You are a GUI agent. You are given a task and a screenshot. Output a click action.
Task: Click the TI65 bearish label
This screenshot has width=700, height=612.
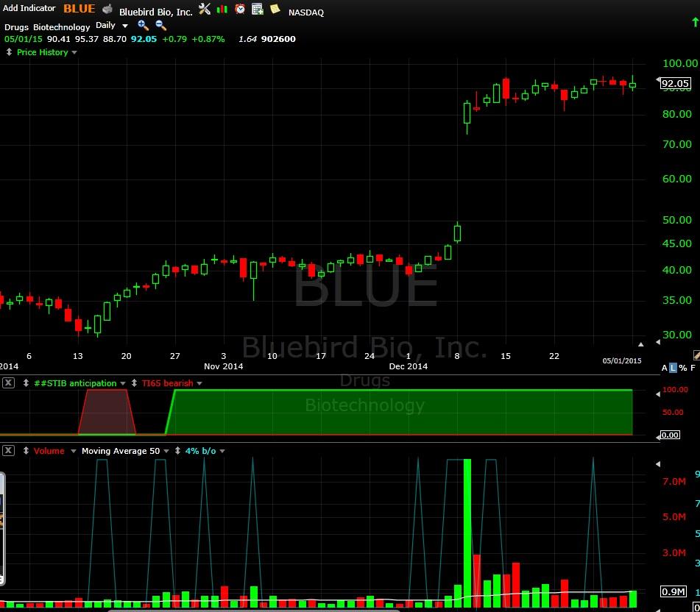167,383
